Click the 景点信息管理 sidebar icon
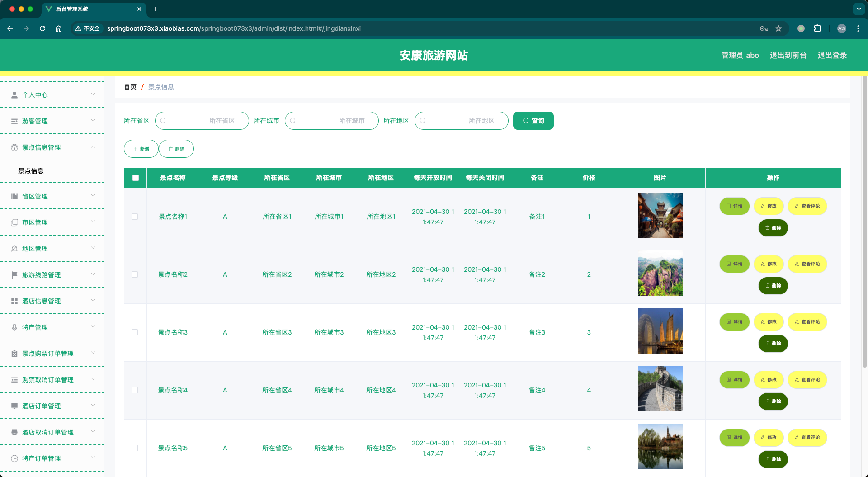 pyautogui.click(x=14, y=147)
